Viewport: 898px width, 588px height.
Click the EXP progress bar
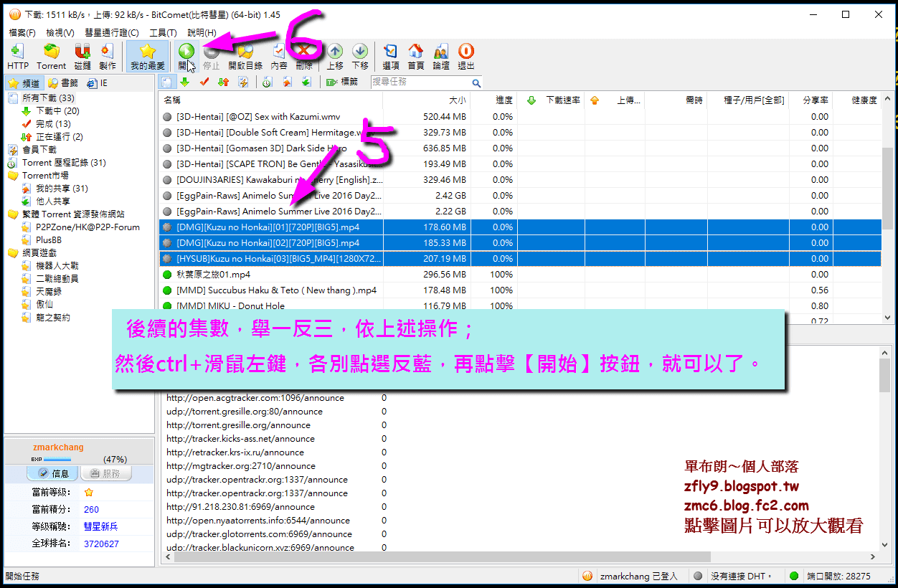point(56,460)
